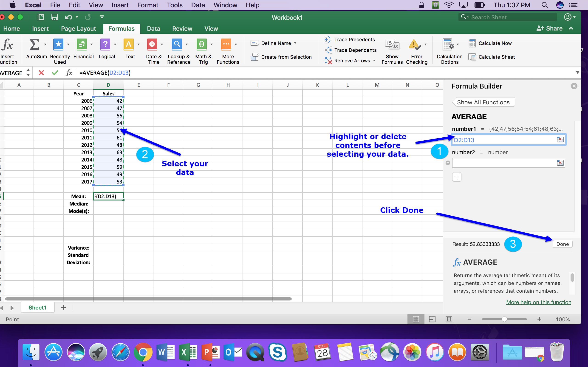Image resolution: width=588 pixels, height=367 pixels.
Task: Open More help on this function link
Action: (538, 302)
